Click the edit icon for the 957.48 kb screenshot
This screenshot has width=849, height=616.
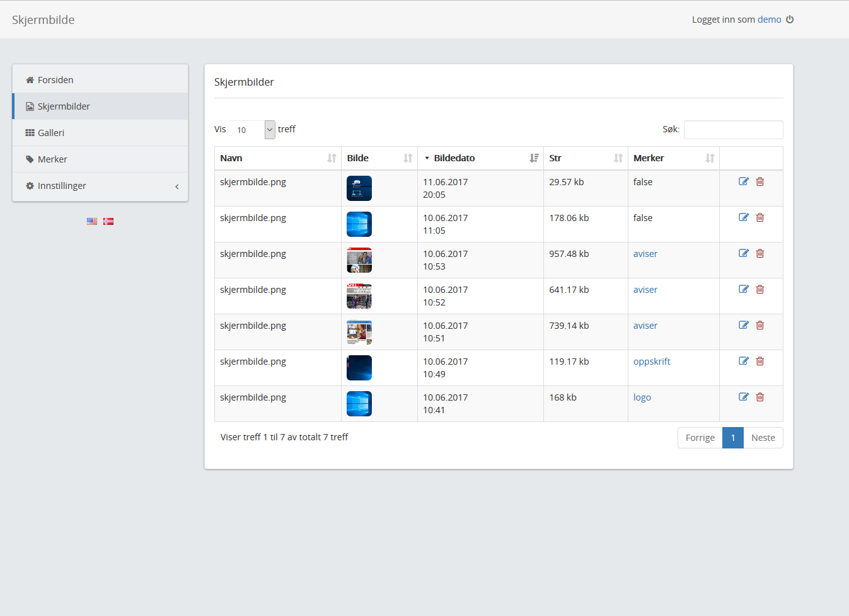(x=744, y=253)
